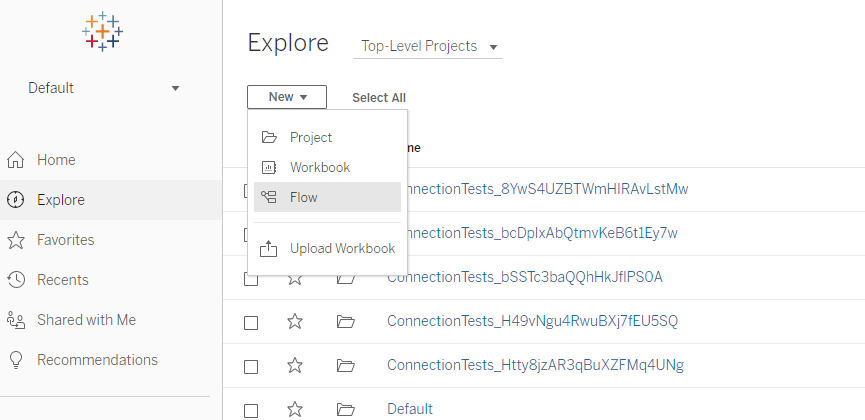Screen dimensions: 865x420
Task: Star the Default project as favorite
Action: (295, 409)
